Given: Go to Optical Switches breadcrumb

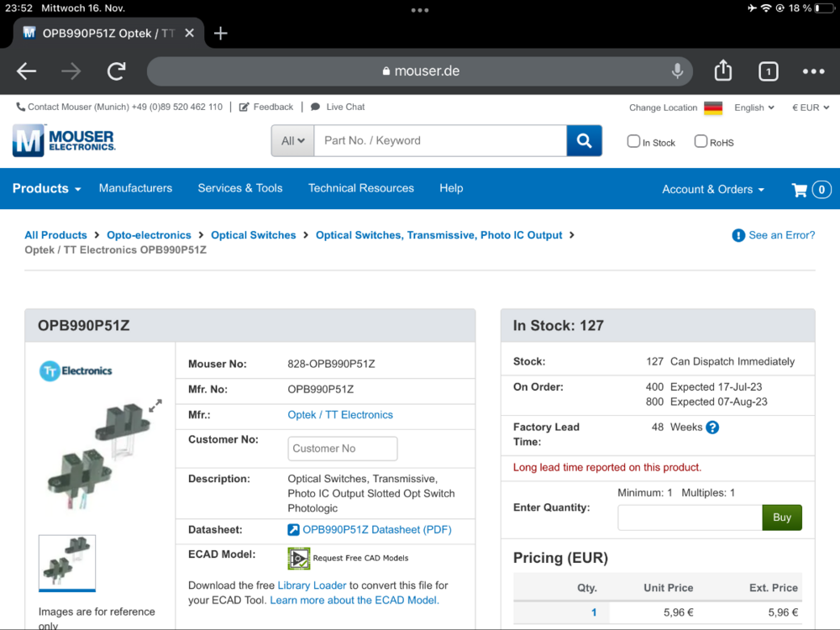Looking at the screenshot, I should pyautogui.click(x=254, y=235).
